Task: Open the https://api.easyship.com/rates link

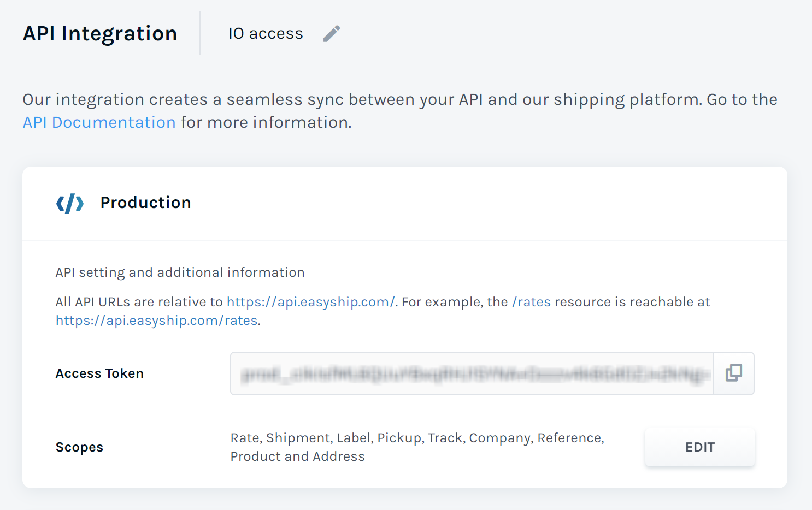Action: tap(156, 321)
